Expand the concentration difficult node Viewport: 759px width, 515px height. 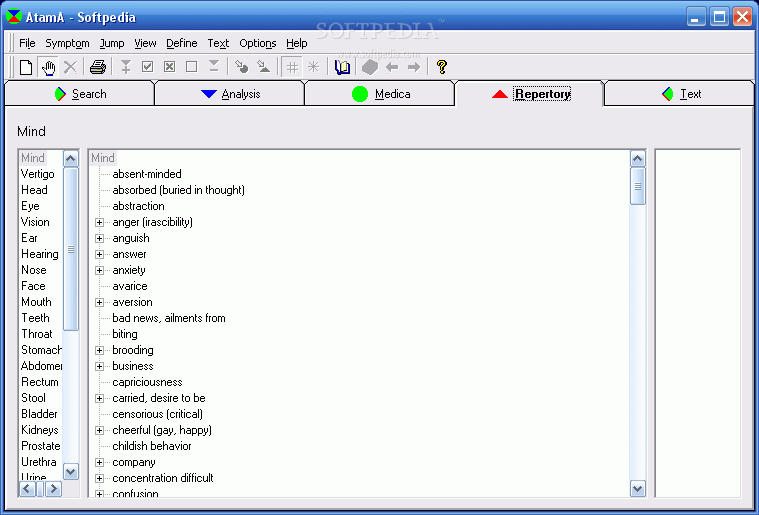tap(99, 478)
